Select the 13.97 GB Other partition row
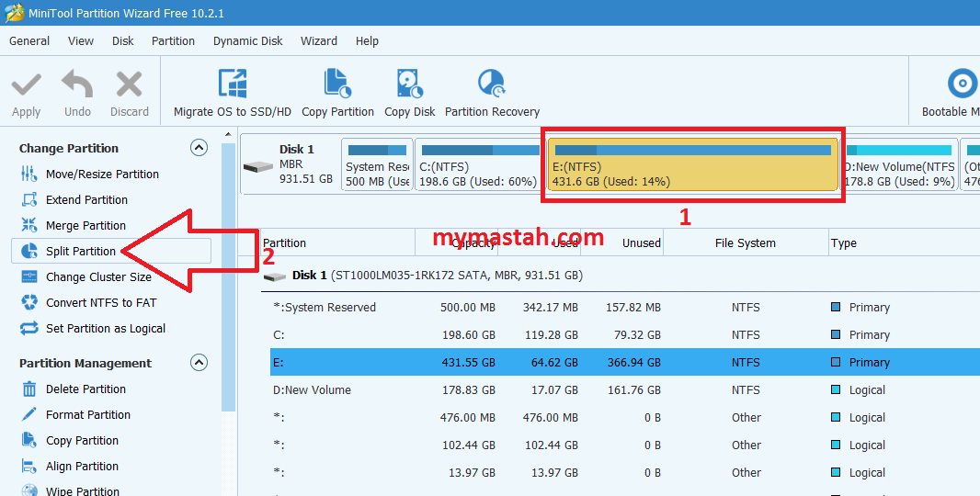This screenshot has width=980, height=496. [x=625, y=472]
